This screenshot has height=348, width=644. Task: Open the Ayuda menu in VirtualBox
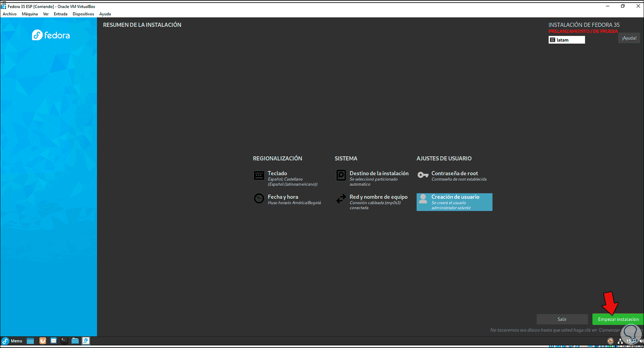(x=105, y=14)
